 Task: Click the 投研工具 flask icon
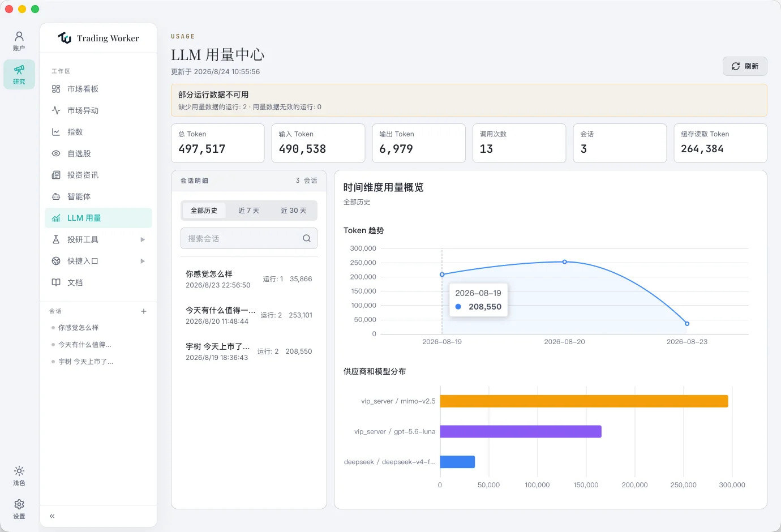pos(56,239)
